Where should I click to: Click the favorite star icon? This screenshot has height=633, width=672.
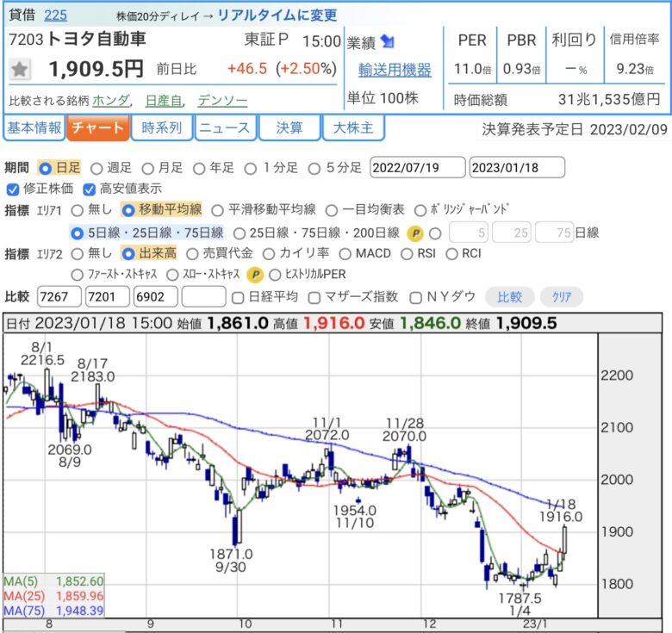[x=20, y=69]
